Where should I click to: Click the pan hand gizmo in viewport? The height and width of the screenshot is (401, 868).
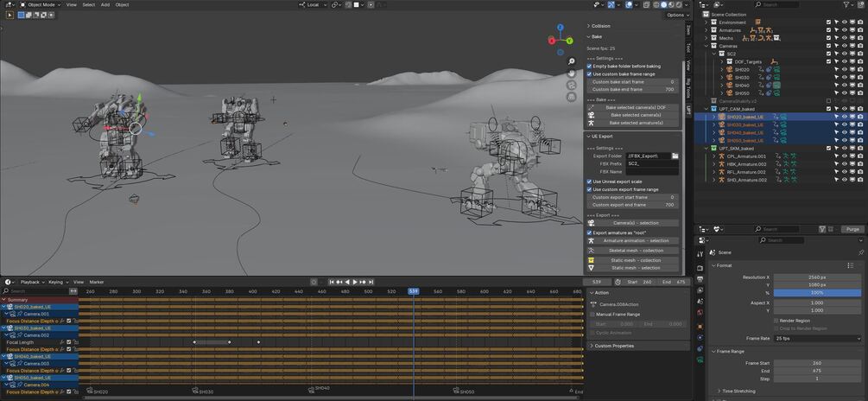(x=572, y=73)
